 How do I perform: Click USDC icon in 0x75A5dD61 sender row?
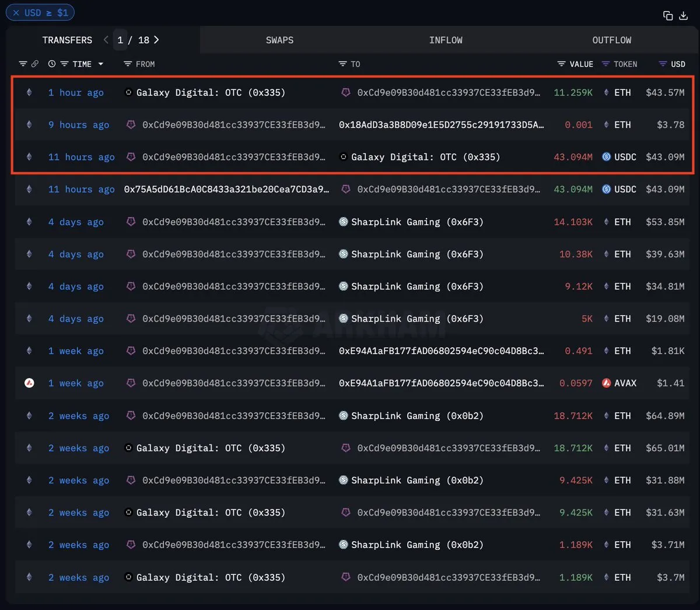coord(606,189)
